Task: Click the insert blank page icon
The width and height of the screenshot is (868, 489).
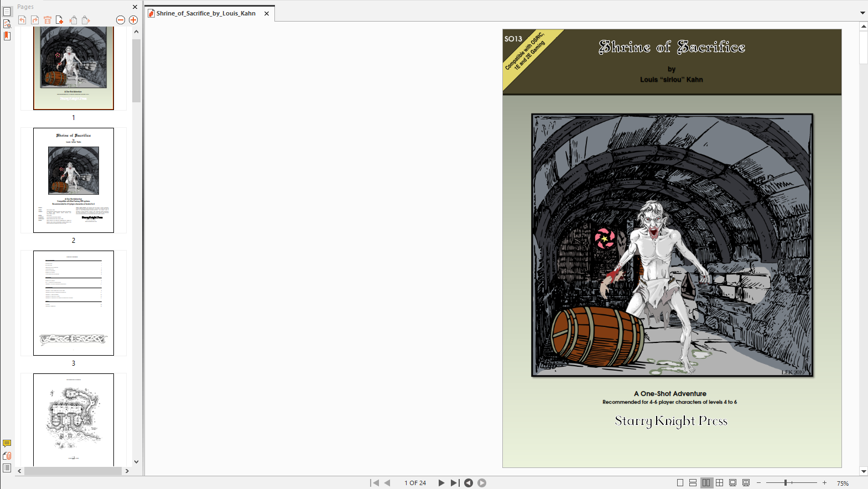Action: tap(60, 20)
